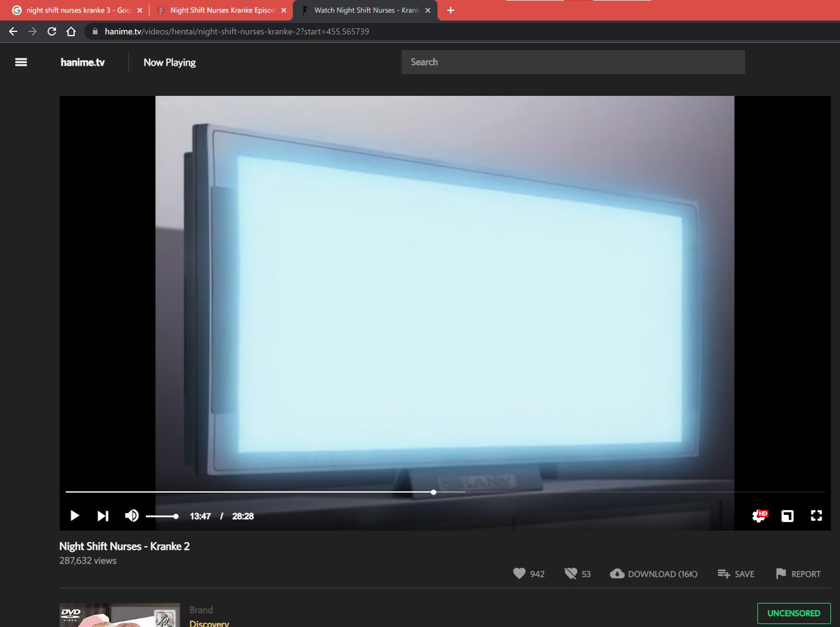
Task: Skip to the next video using the player control
Action: tap(103, 516)
